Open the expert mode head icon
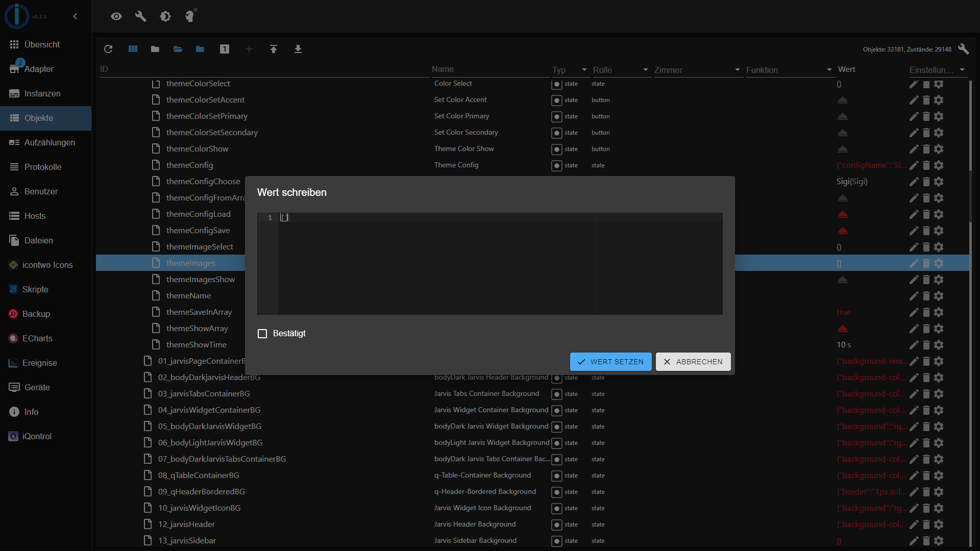This screenshot has width=980, height=551. pos(190,16)
